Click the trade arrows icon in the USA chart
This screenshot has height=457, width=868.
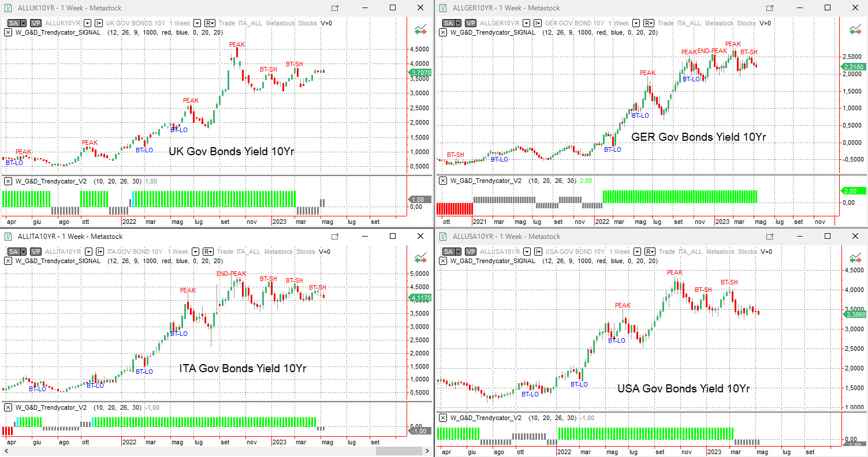[x=855, y=258]
